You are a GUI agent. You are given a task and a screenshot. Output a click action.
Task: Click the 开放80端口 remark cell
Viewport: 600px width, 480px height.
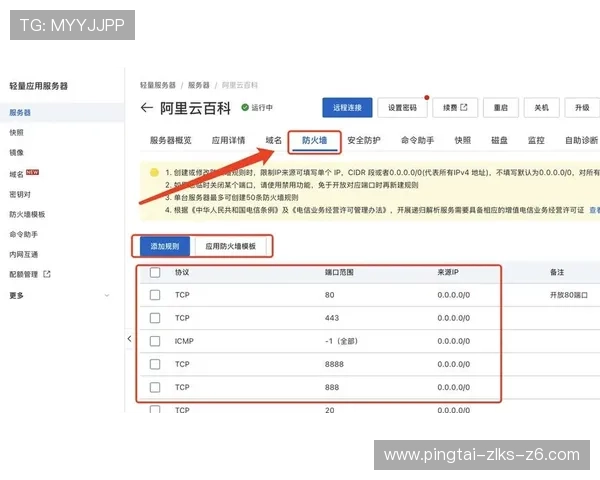pyautogui.click(x=569, y=295)
